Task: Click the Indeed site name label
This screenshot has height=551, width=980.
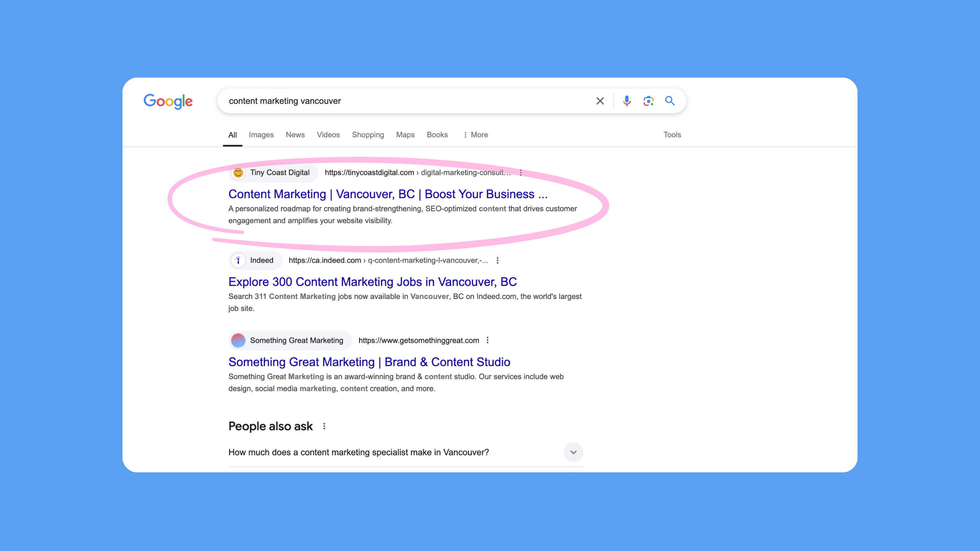Action: (x=262, y=261)
